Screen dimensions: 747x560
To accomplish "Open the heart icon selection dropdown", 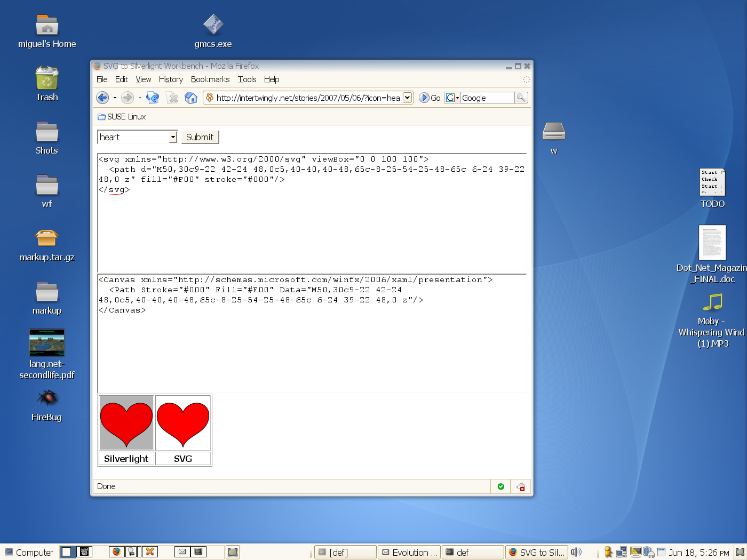I will click(173, 137).
